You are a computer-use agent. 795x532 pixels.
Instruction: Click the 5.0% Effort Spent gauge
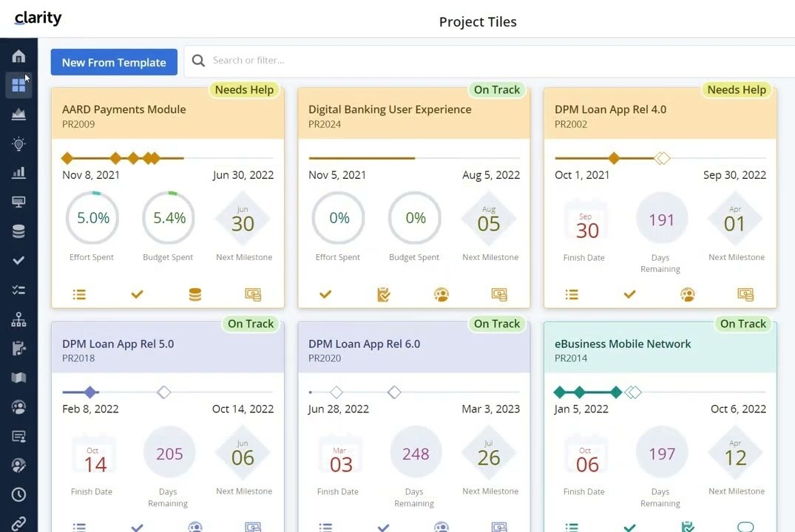point(92,218)
